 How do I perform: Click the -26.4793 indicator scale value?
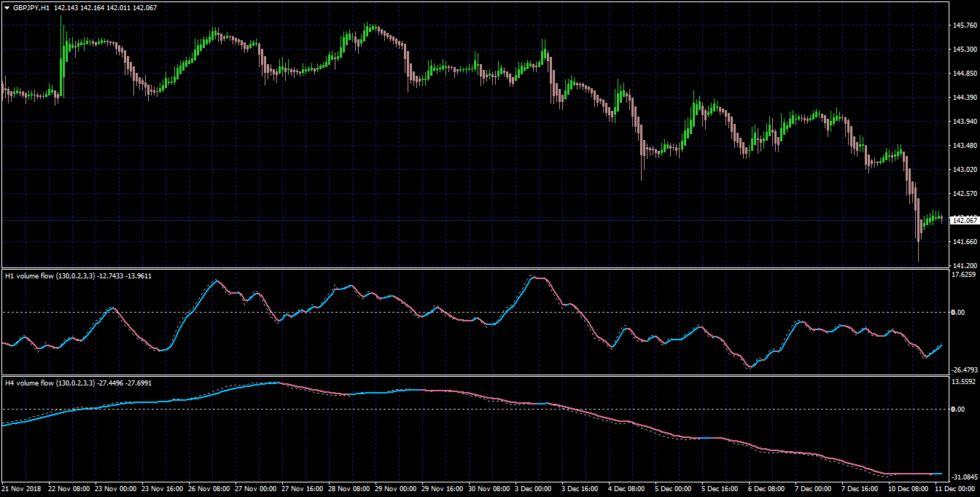pos(964,370)
